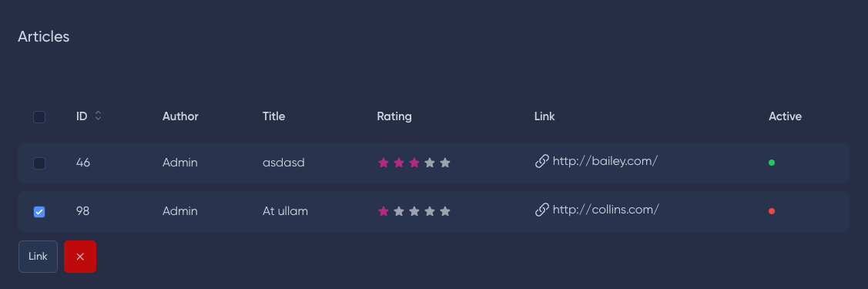
Task: Uncheck the checkbox for article 98
Action: 39,211
